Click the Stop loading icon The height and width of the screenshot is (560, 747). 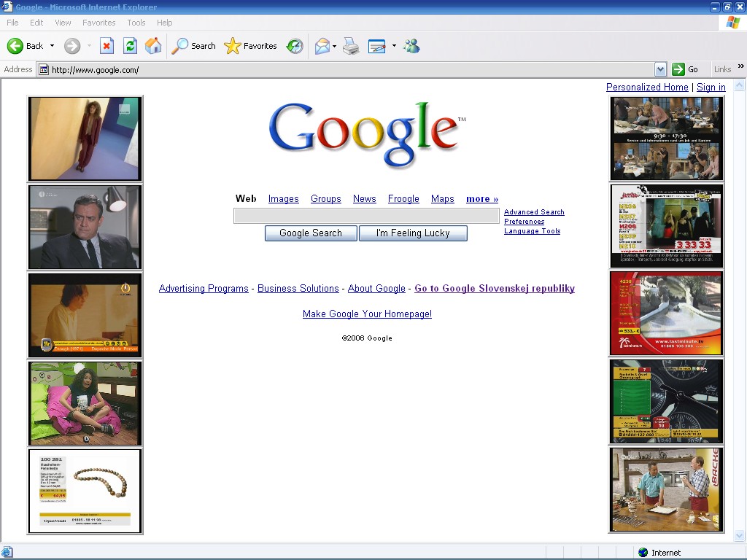pos(107,46)
